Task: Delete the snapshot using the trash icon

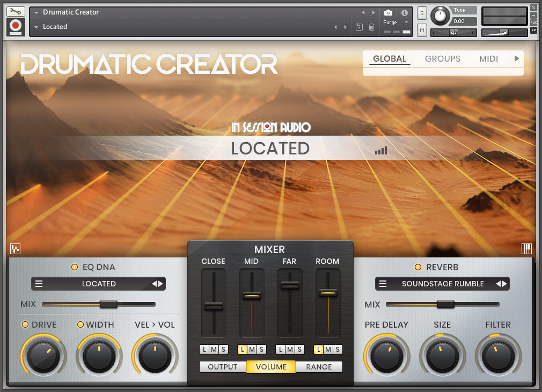Action: pyautogui.click(x=372, y=27)
